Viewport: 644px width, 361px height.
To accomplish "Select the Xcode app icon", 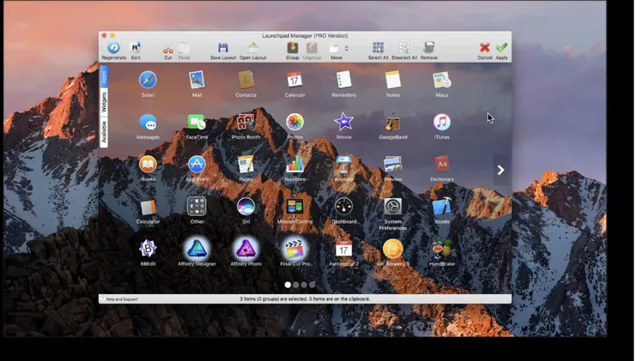I will [x=442, y=207].
